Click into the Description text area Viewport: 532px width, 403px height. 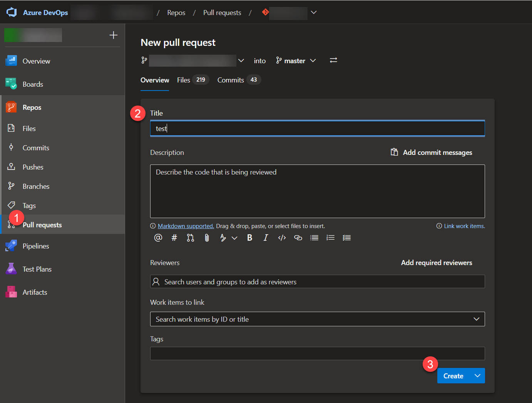point(317,191)
